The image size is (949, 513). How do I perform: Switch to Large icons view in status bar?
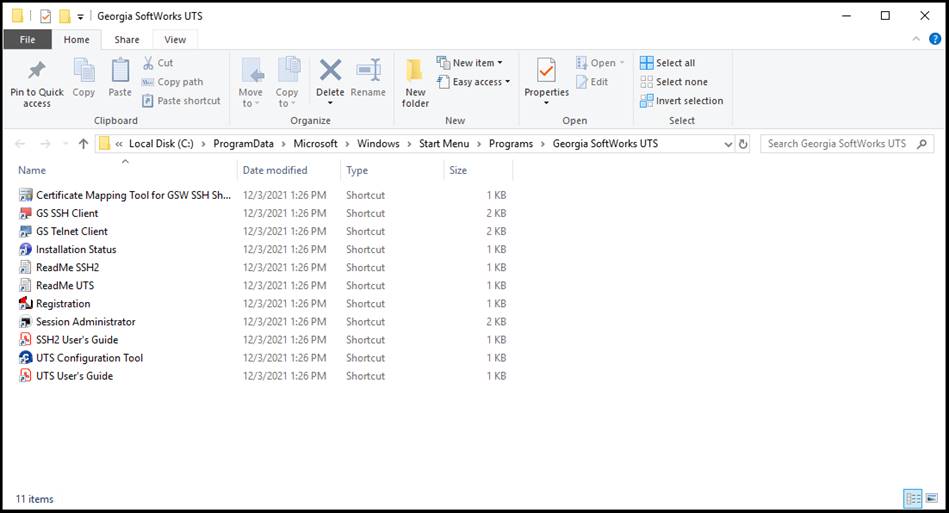point(932,498)
